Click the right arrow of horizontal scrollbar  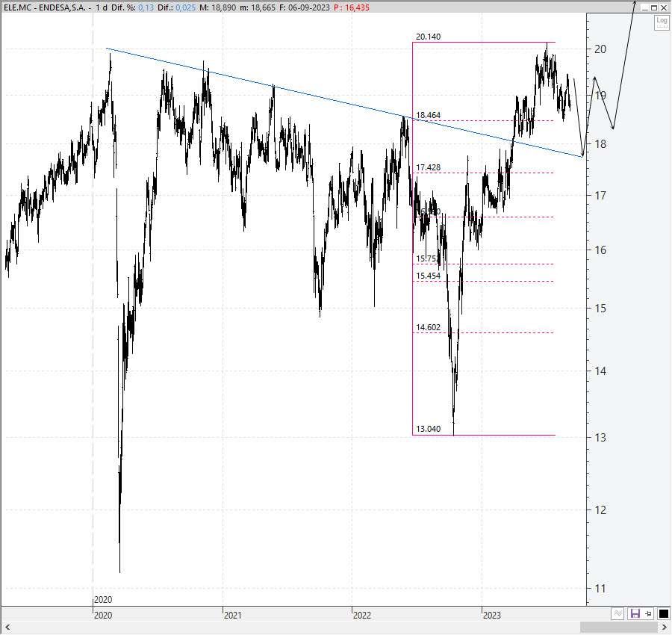coord(665,628)
